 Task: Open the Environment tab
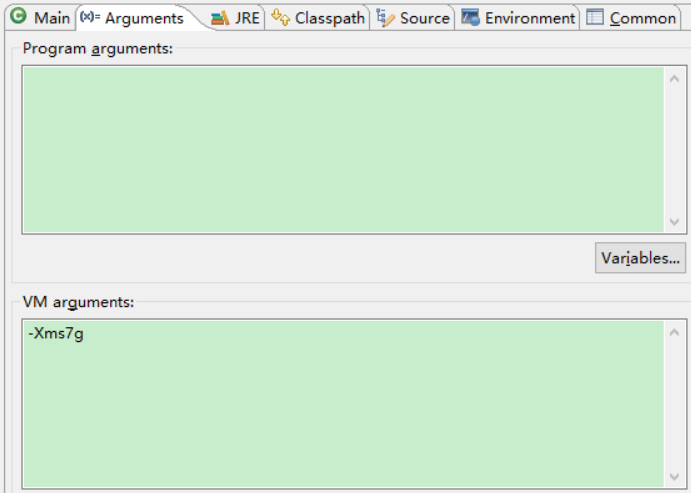pyautogui.click(x=517, y=18)
